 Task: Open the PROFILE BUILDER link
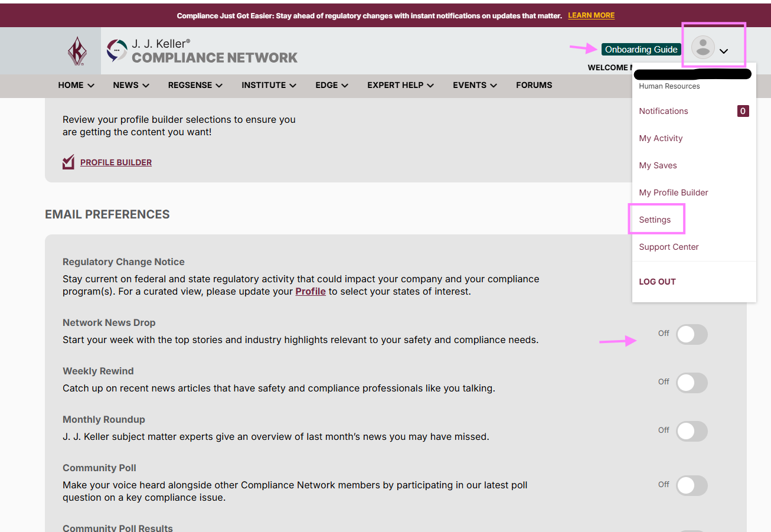point(116,162)
